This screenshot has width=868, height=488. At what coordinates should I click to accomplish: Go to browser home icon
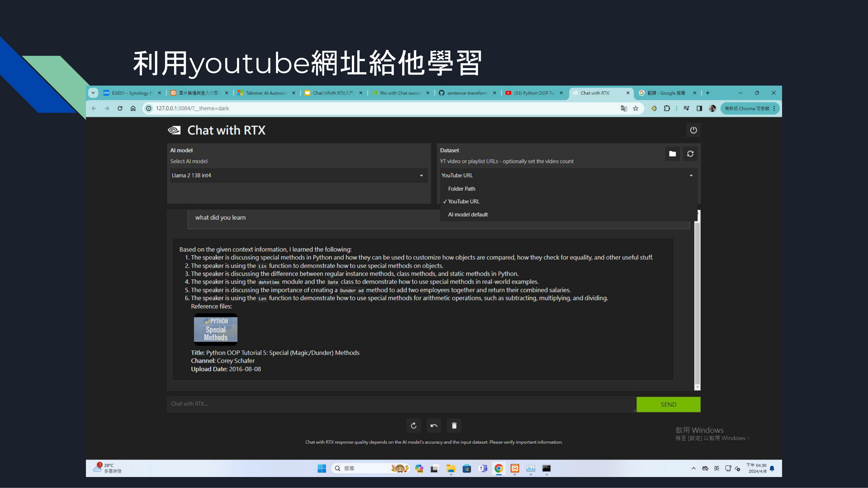133,108
